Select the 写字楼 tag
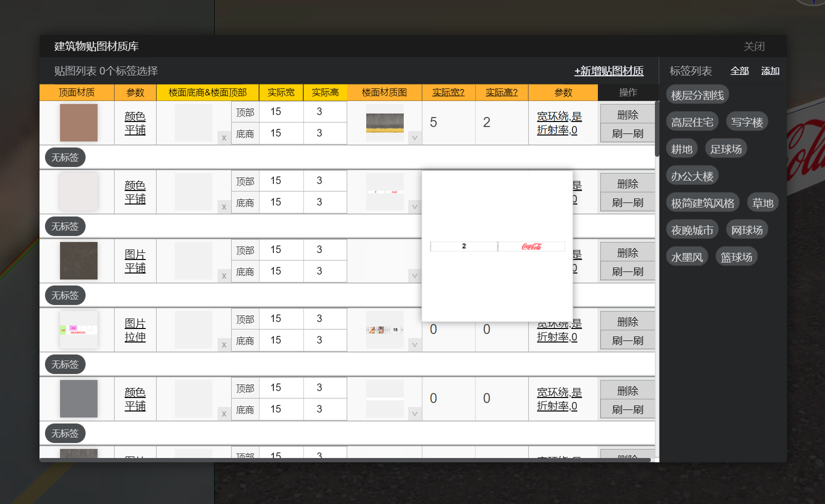 click(747, 122)
